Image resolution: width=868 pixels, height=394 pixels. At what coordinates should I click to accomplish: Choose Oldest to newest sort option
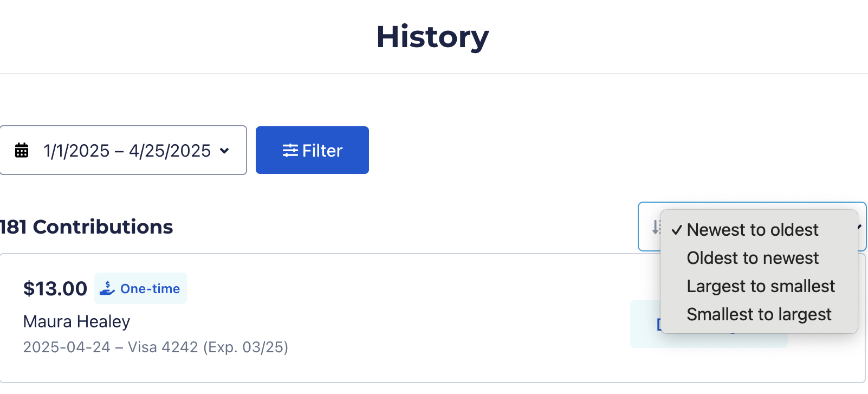pos(753,258)
